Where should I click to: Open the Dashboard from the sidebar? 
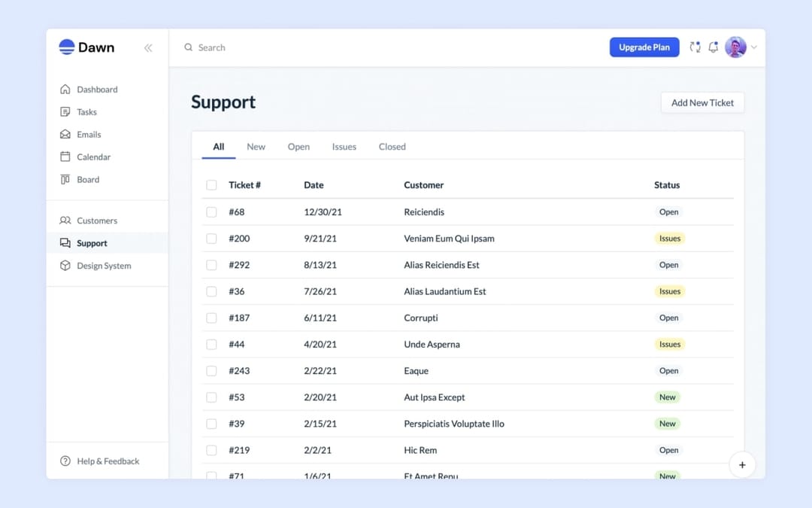(x=96, y=89)
